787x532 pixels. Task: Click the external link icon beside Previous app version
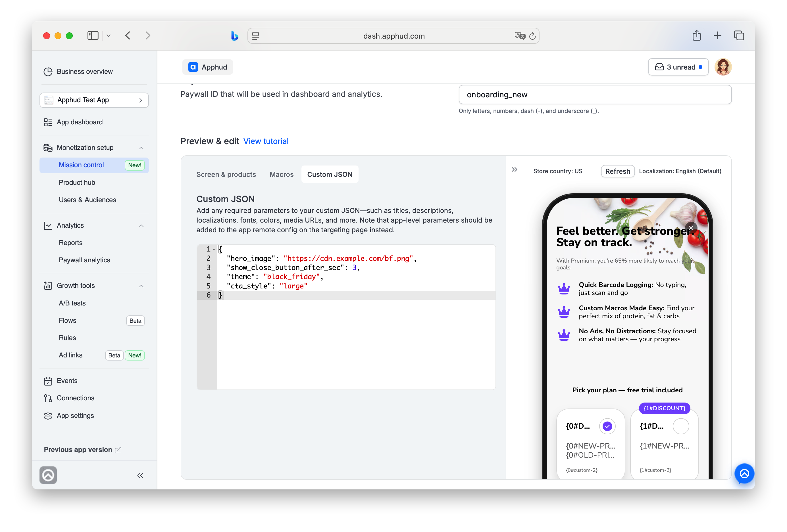(118, 450)
